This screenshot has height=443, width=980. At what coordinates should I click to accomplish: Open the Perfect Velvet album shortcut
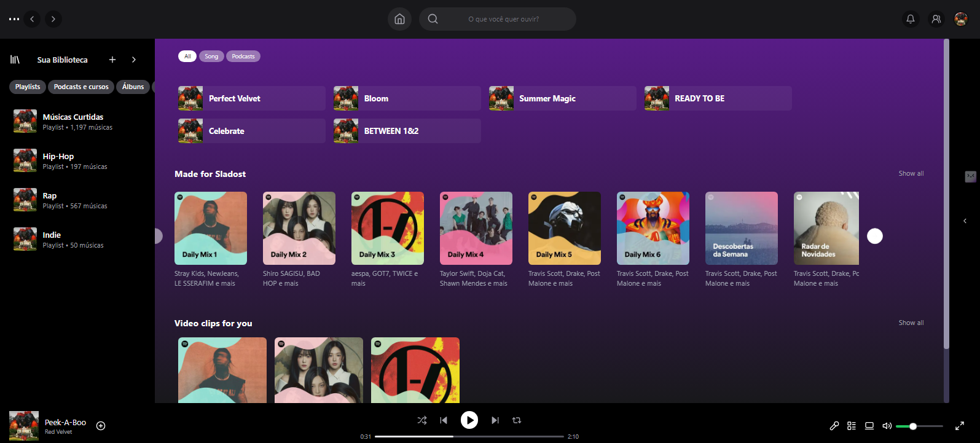coord(251,98)
